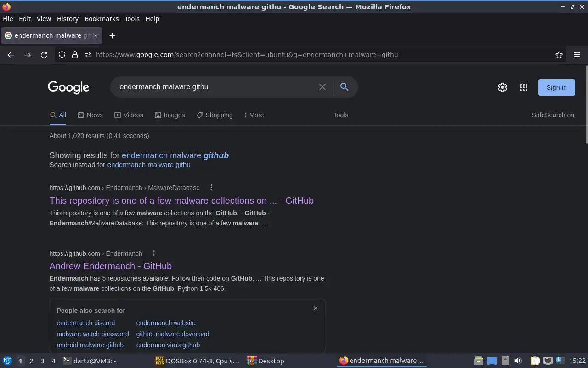Click the site security padlock icon
Viewport: 588px width, 368px height.
tap(75, 55)
